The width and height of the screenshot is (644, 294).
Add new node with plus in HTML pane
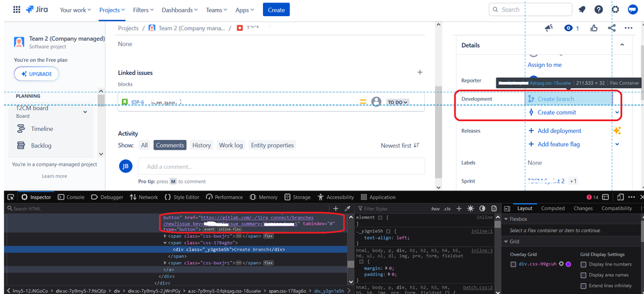point(336,209)
